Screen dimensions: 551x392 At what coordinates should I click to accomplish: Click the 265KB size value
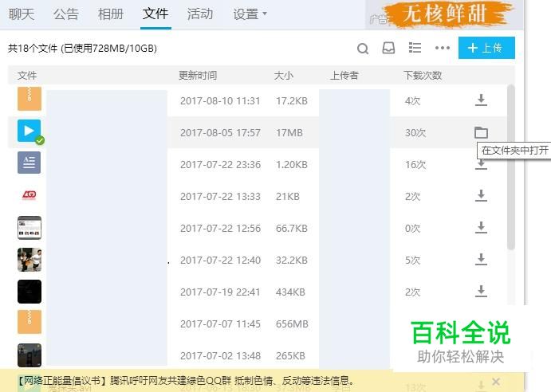pos(290,356)
